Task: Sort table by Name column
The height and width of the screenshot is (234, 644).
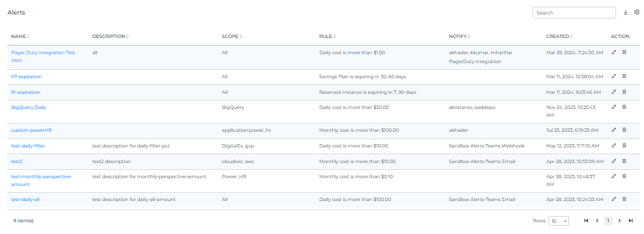Action: tap(20, 36)
